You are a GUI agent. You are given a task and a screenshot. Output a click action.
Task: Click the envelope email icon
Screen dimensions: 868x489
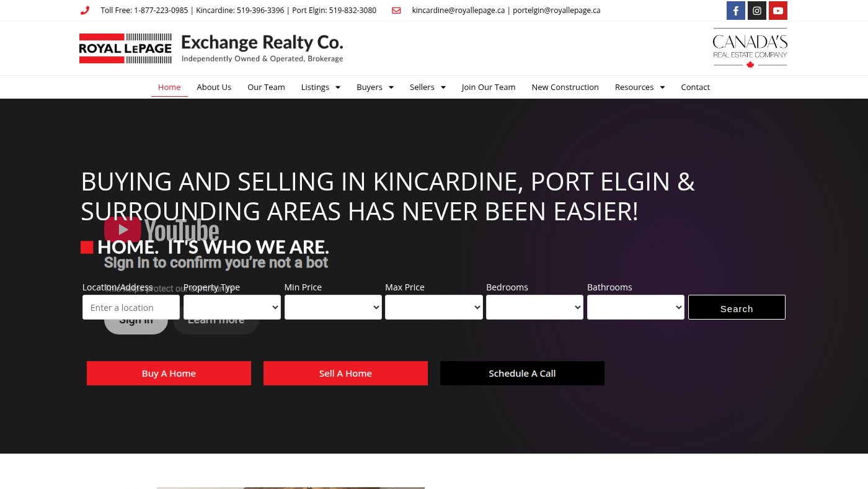396,11
